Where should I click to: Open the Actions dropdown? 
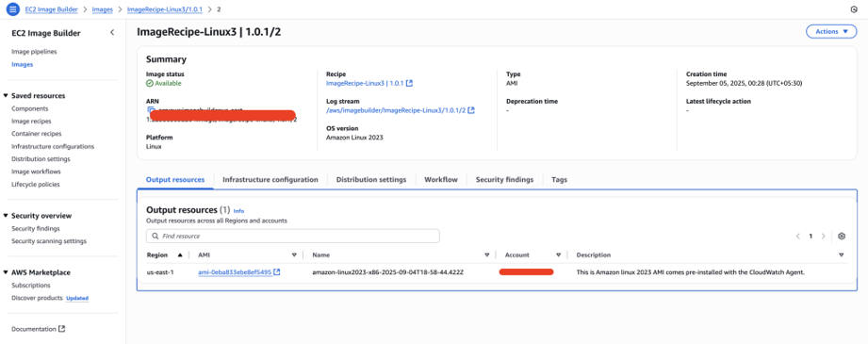[x=831, y=32]
